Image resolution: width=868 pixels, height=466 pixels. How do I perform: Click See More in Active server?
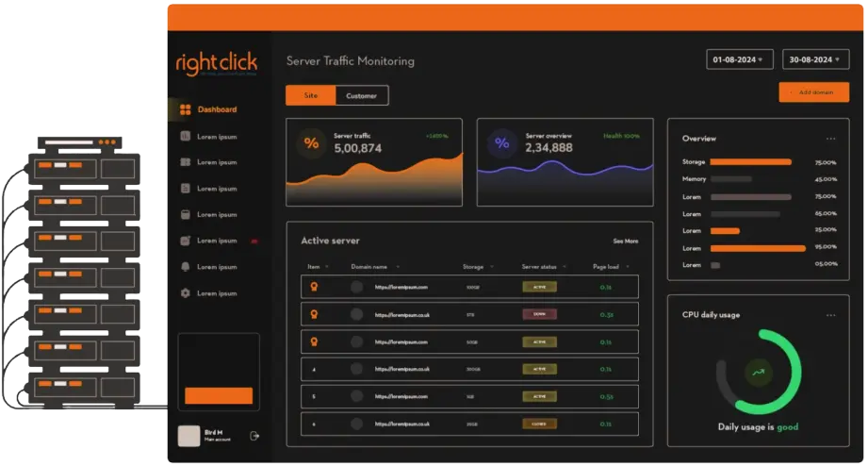(x=625, y=241)
